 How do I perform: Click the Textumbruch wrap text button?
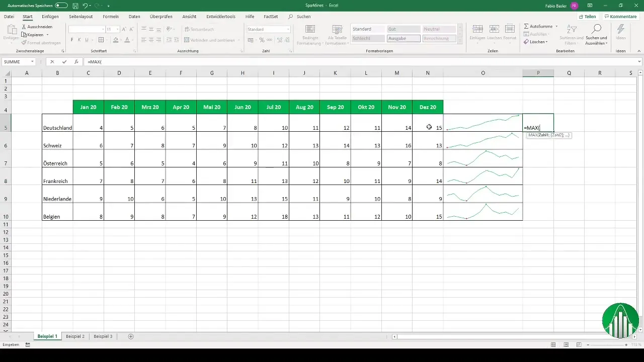(199, 29)
